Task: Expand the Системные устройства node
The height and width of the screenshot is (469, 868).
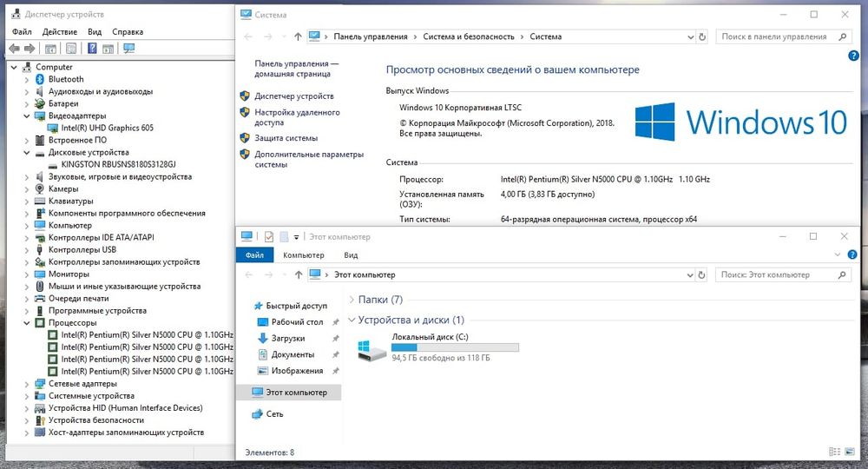Action: pos(27,396)
